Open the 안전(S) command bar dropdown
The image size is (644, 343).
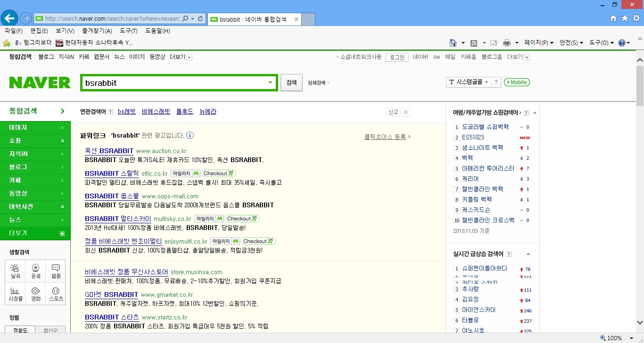pyautogui.click(x=571, y=43)
